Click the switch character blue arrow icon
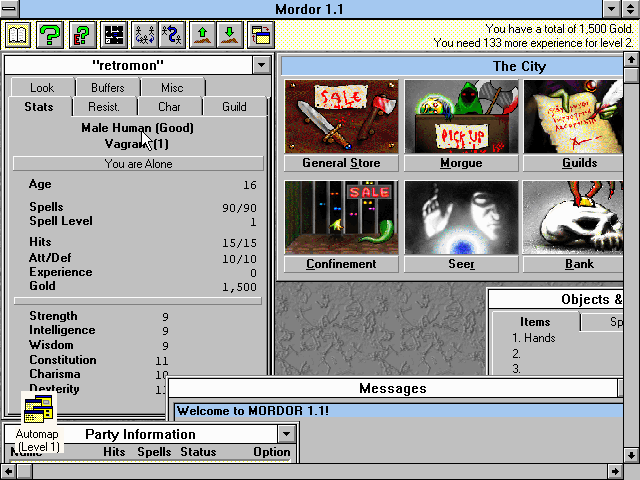 [x=172, y=35]
